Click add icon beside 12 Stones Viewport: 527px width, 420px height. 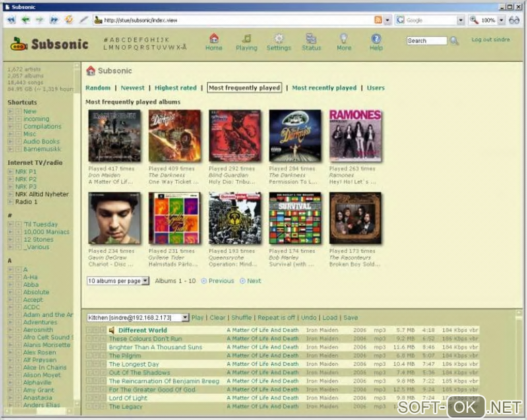(18, 240)
